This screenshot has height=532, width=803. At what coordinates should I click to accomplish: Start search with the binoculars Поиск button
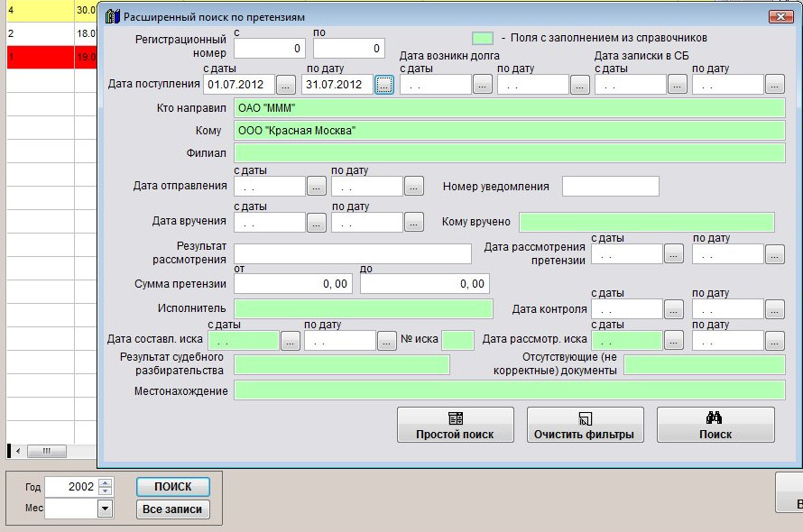715,425
